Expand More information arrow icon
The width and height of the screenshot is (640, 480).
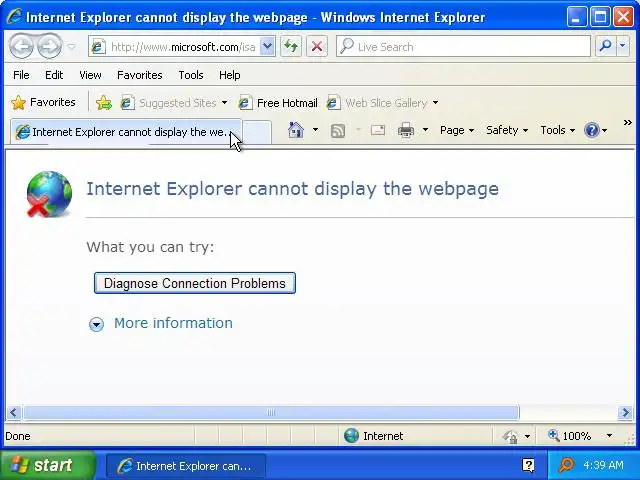point(96,324)
